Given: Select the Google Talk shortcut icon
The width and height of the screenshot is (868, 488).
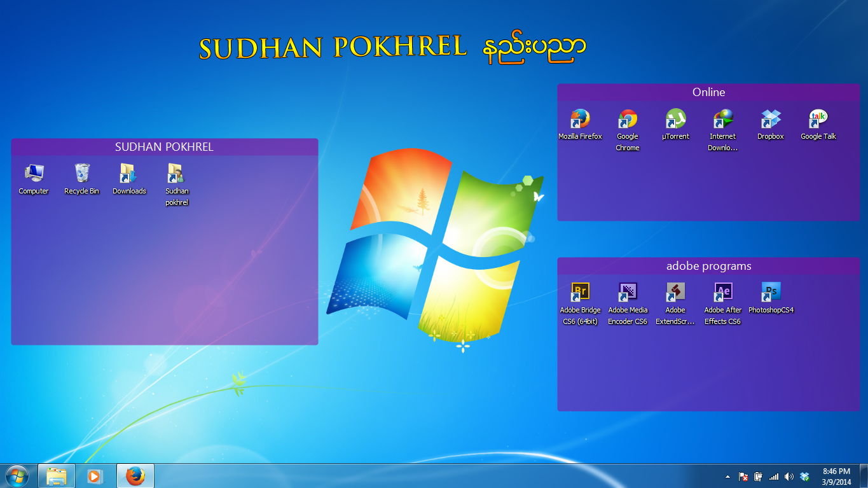Looking at the screenshot, I should pyautogui.click(x=818, y=124).
